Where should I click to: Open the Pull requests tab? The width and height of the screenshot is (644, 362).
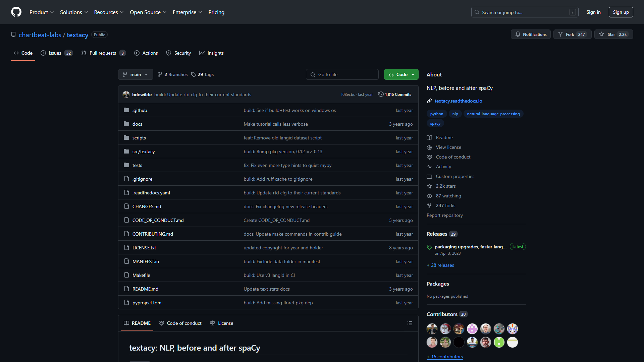(x=103, y=53)
